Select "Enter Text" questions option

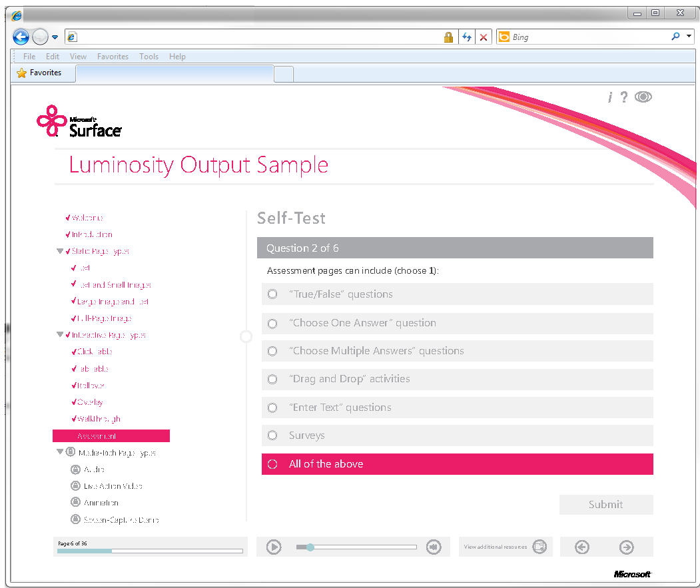pos(457,408)
